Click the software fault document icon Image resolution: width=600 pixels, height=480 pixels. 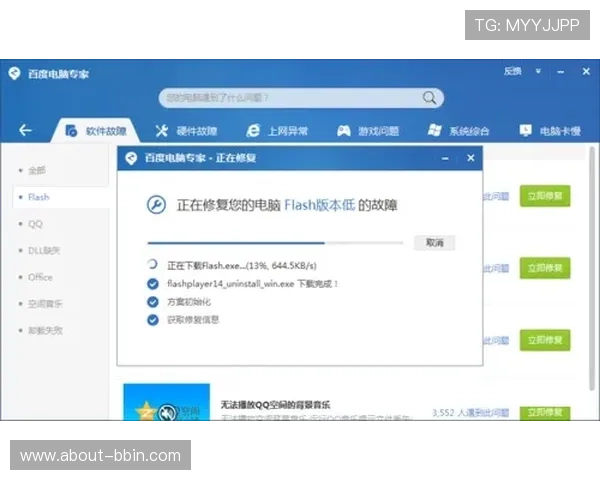pos(71,131)
